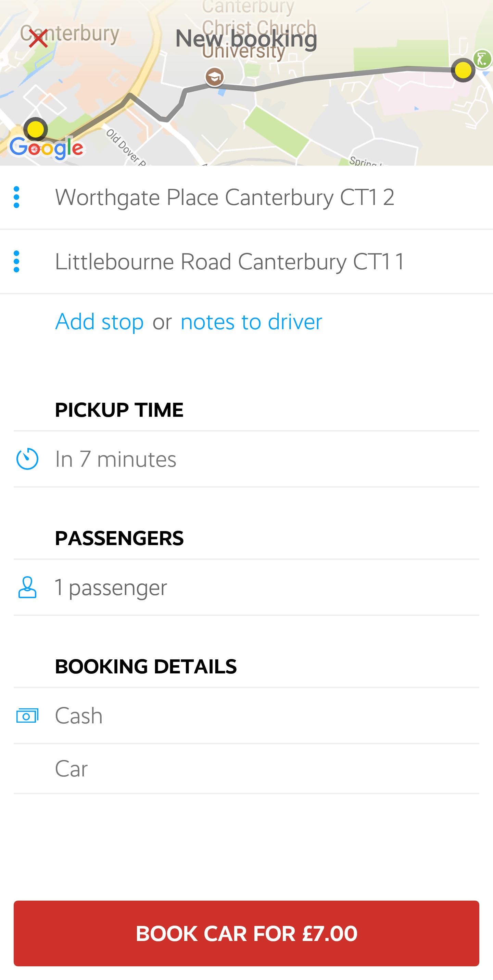Image resolution: width=493 pixels, height=980 pixels.
Task: Tap the cash payment icon
Action: pos(27,715)
